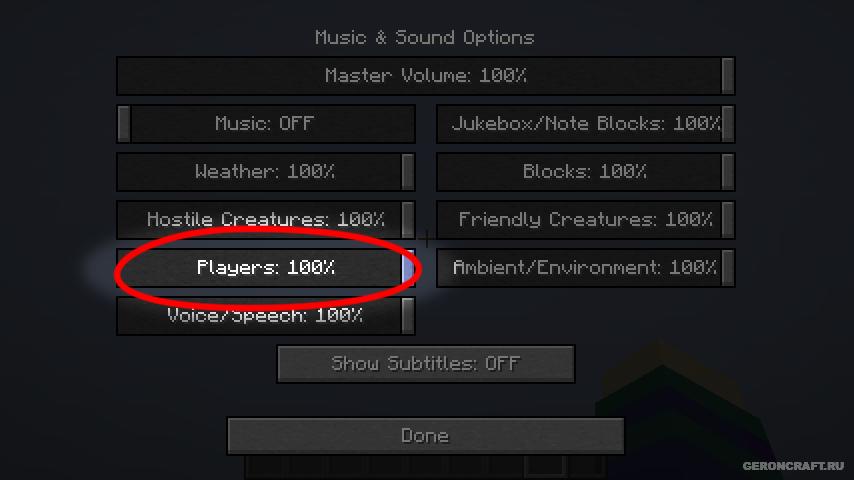Click the Music: OFF slider
854x480 pixels.
click(x=266, y=124)
